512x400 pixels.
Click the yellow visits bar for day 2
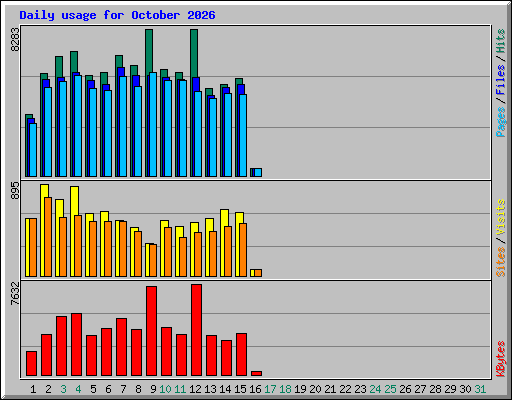tap(45, 191)
